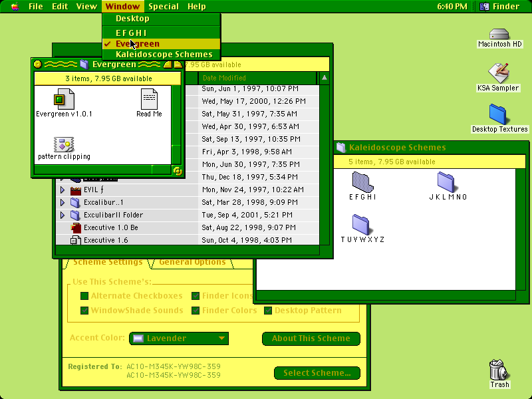This screenshot has height=399, width=532.
Task: Select the Macintosh HD disk icon
Action: pyautogui.click(x=499, y=34)
